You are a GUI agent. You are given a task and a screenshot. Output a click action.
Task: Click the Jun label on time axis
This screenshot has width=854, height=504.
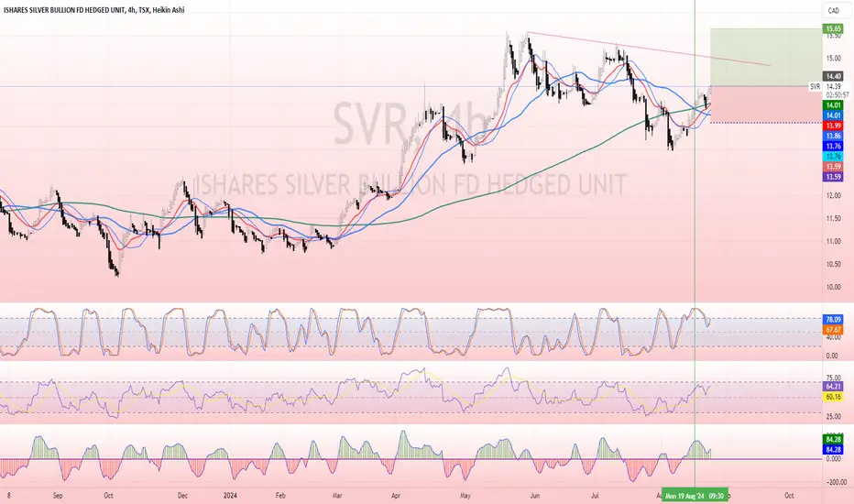535,496
